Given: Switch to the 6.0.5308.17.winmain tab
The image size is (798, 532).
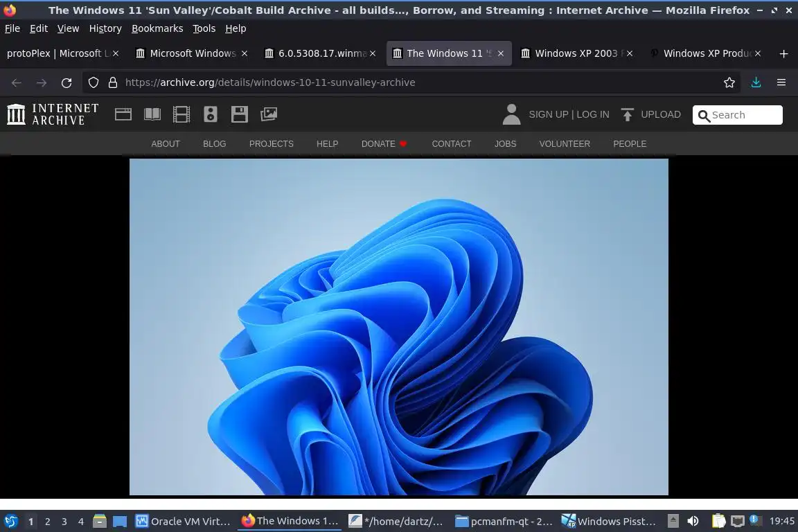Looking at the screenshot, I should click(321, 53).
